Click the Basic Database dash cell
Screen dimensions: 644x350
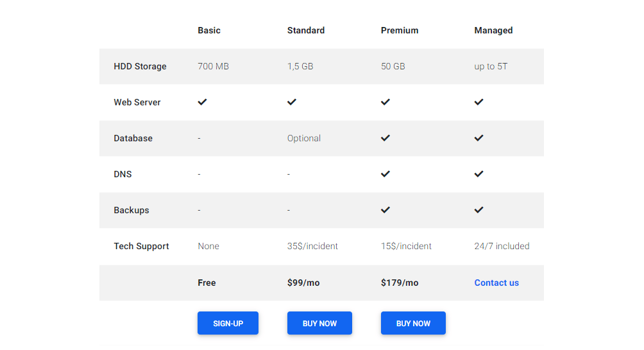click(199, 138)
